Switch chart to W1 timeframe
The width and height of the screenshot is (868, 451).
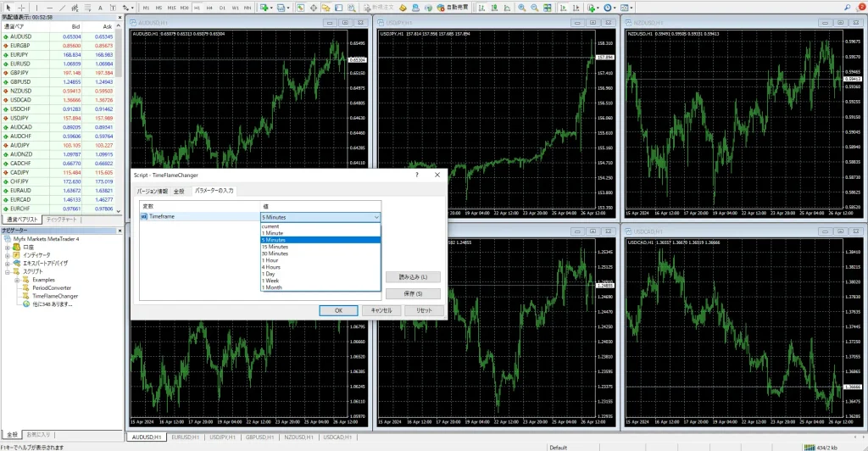point(236,8)
